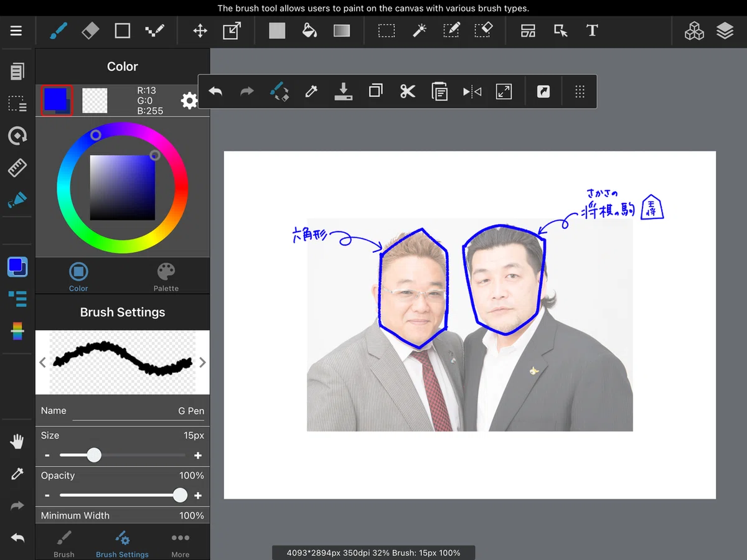
Task: Increase brush Size with plus
Action: point(198,455)
